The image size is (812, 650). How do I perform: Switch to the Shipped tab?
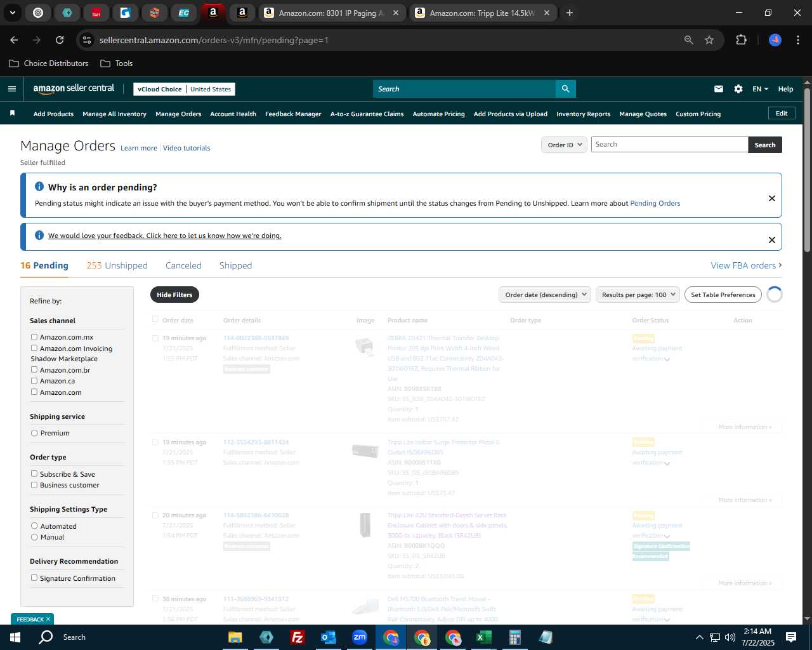click(x=235, y=265)
